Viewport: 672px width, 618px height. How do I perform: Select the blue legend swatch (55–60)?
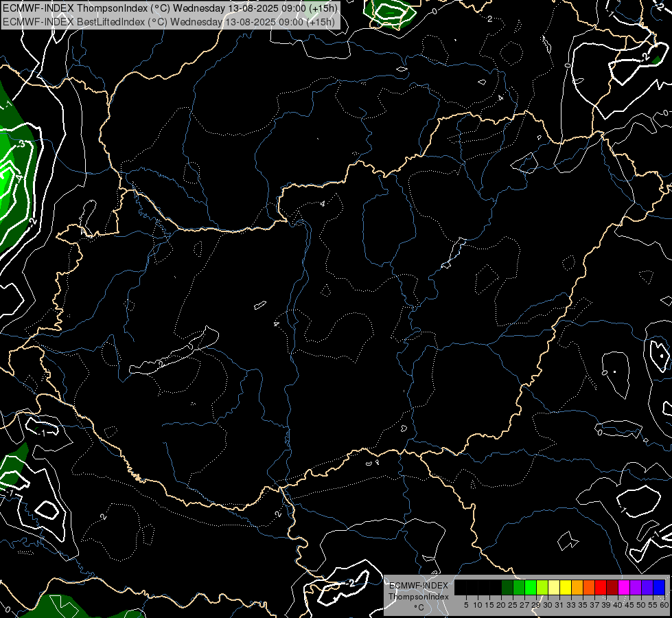coord(659,588)
